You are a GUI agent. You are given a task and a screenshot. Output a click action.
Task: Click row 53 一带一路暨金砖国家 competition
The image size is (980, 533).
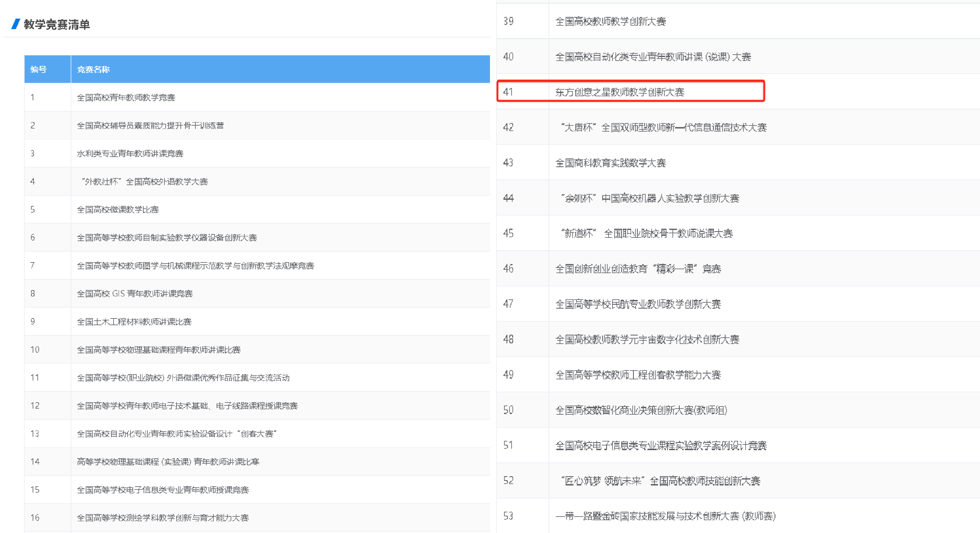coord(665,516)
